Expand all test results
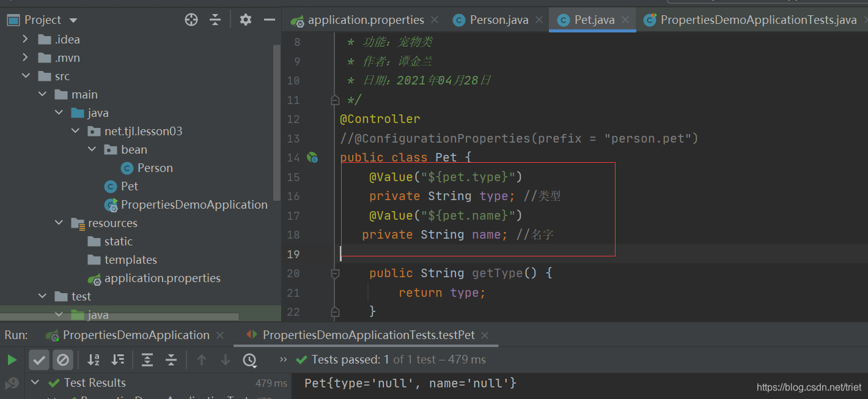Screen dimensions: 868x399 [147, 360]
